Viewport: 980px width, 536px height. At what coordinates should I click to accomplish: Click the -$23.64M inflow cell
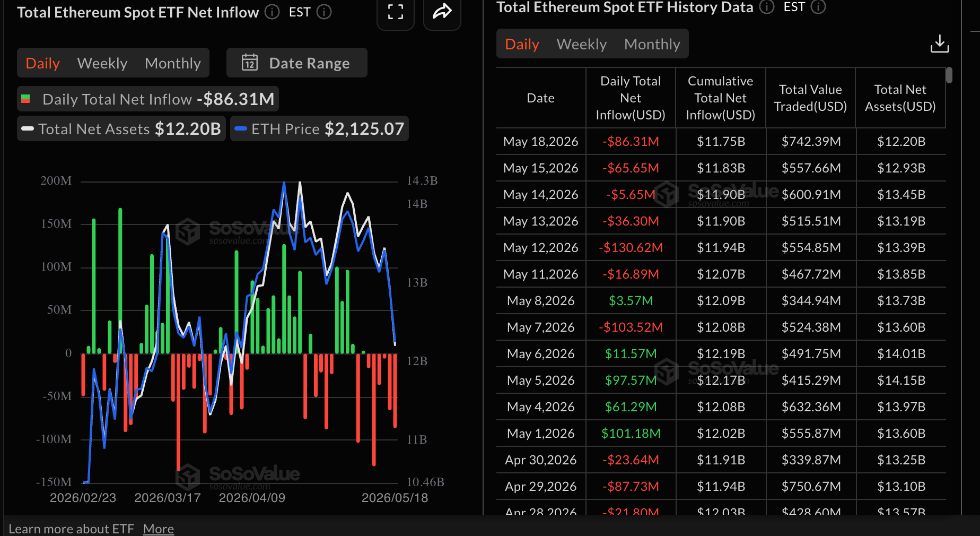(x=631, y=460)
